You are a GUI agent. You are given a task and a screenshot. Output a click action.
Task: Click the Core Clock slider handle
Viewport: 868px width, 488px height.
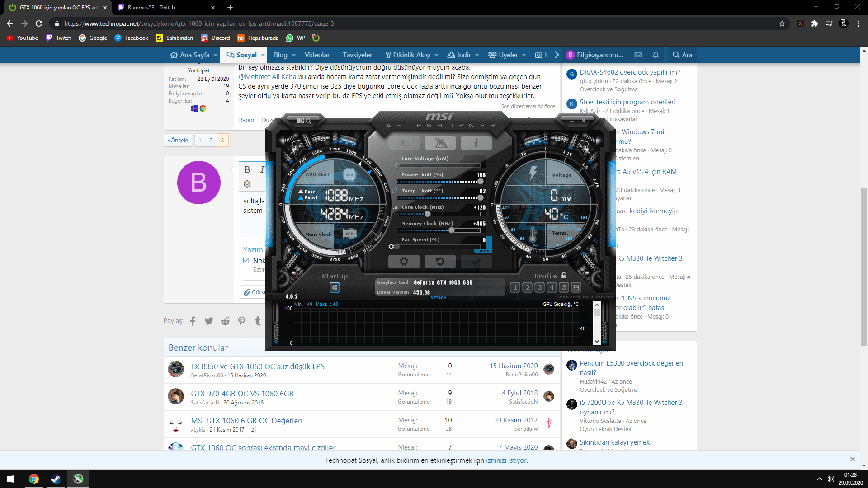click(428, 214)
